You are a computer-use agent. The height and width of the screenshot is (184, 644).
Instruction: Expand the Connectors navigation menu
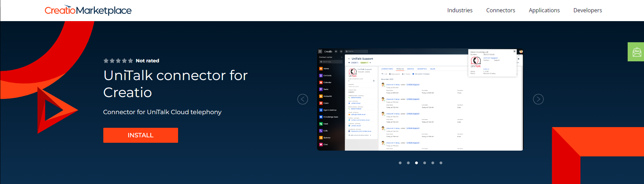point(500,10)
